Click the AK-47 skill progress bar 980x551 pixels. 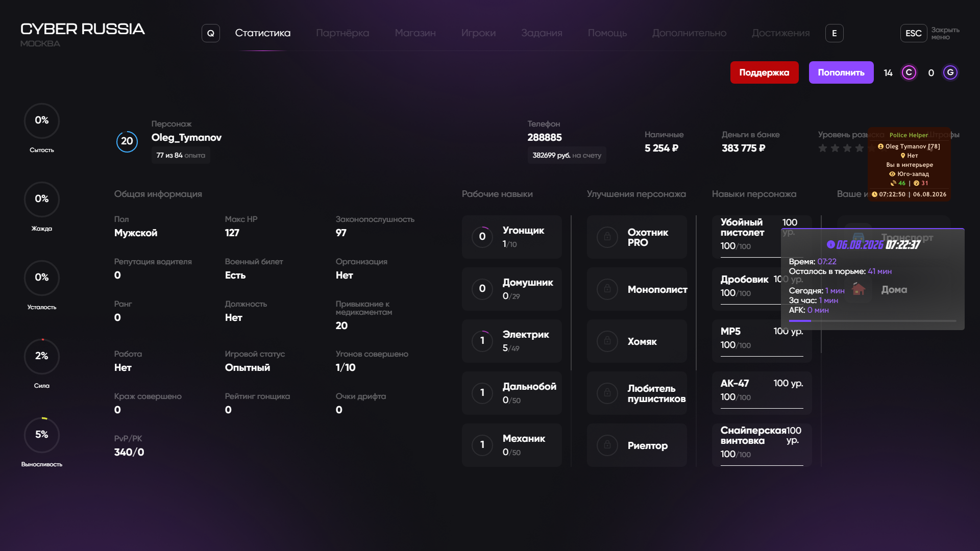click(762, 408)
